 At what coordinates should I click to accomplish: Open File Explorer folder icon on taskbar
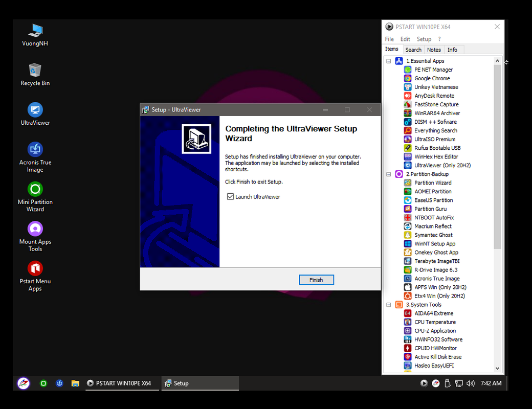[x=75, y=383]
